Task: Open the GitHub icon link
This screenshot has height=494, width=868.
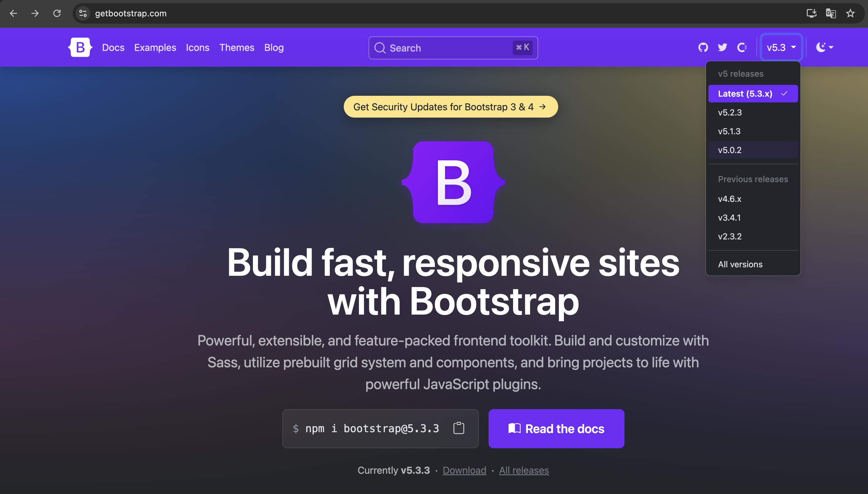Action: pyautogui.click(x=703, y=47)
